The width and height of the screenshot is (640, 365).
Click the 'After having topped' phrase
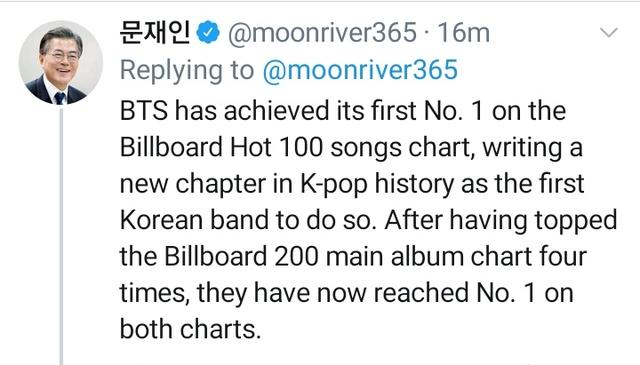pyautogui.click(x=500, y=220)
